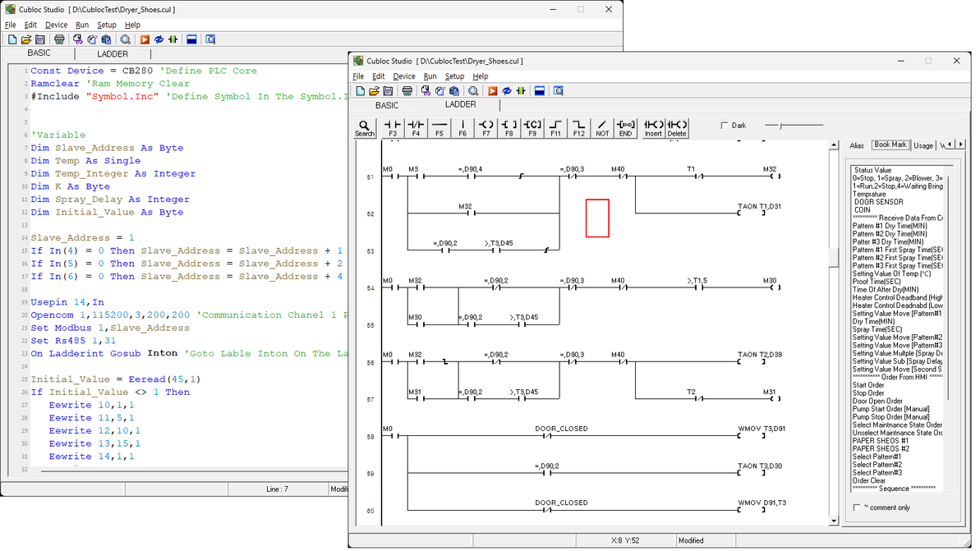
Task: Pick the F7 output coil tool
Action: click(x=486, y=128)
